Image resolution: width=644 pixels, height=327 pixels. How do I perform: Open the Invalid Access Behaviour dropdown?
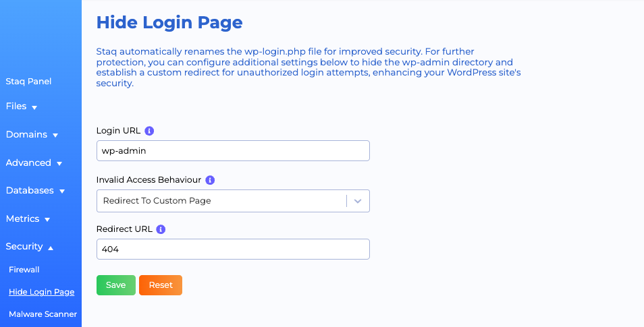point(223,201)
